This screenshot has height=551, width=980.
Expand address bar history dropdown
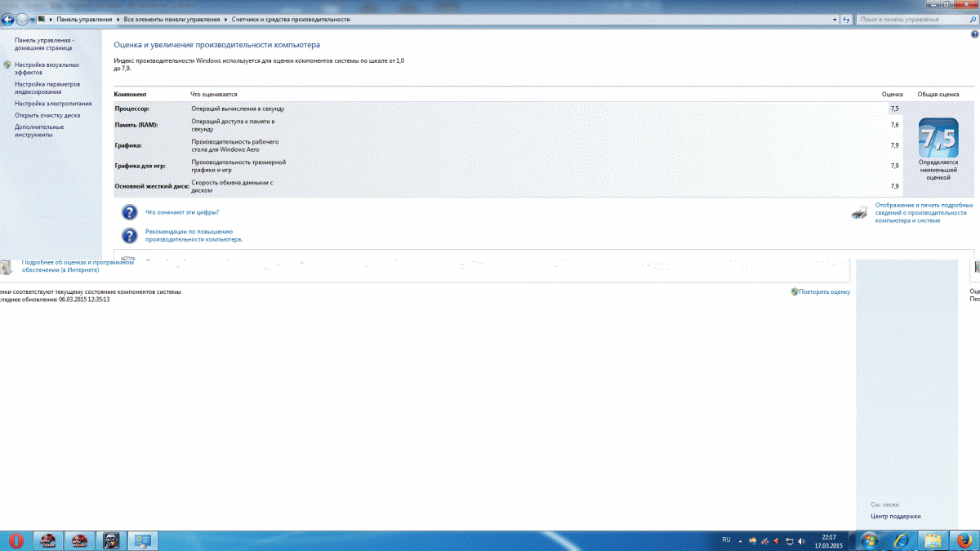point(833,19)
